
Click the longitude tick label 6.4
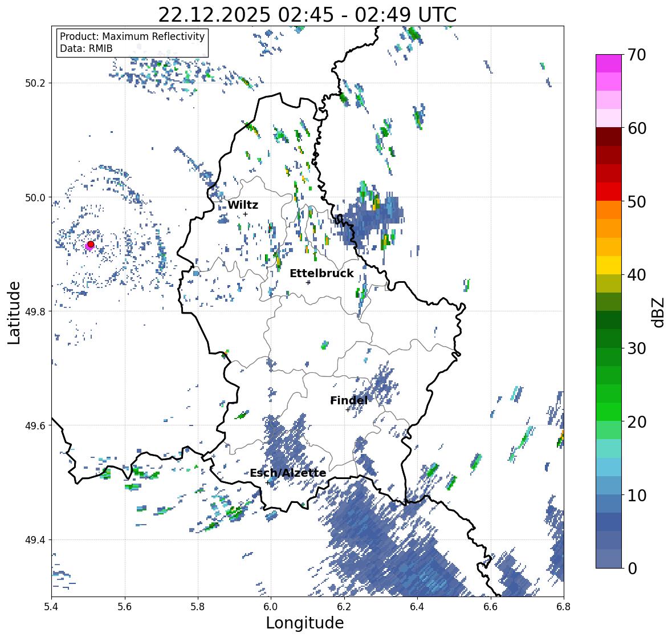[417, 607]
